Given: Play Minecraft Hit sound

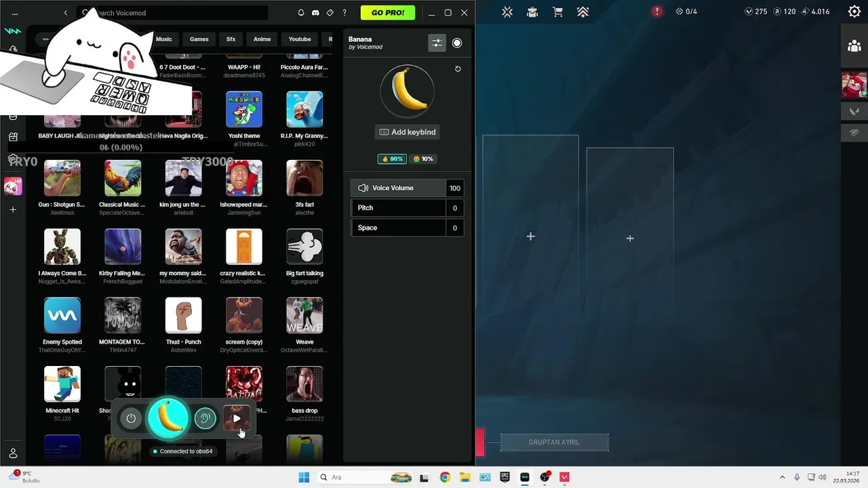Looking at the screenshot, I should tap(62, 384).
